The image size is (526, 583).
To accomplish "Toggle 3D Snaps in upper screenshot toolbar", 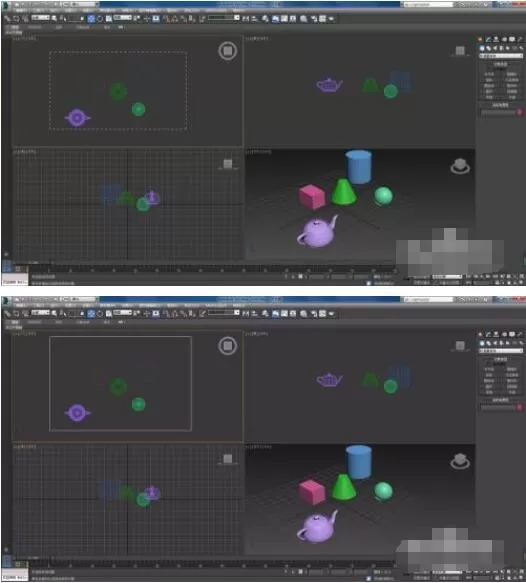I will pos(165,19).
